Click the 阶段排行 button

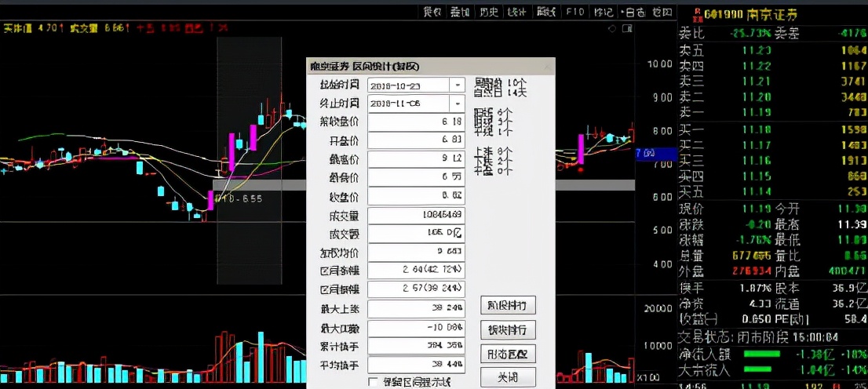(x=508, y=305)
